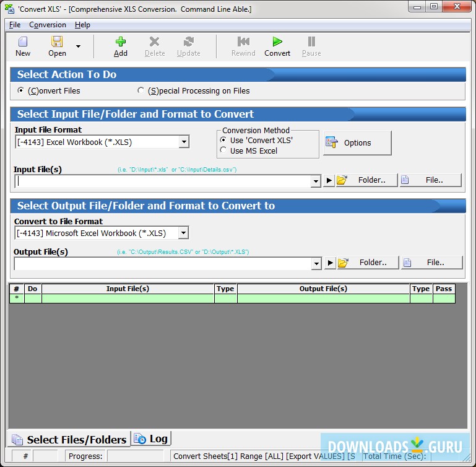Click the # column header in grid
The image size is (476, 467).
click(x=17, y=289)
